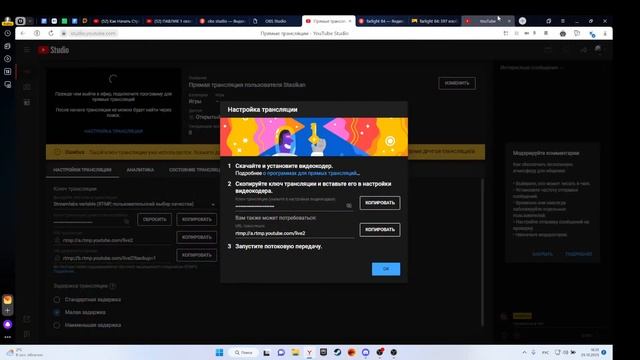Open the play circle icon in browser sidebar

7,59
